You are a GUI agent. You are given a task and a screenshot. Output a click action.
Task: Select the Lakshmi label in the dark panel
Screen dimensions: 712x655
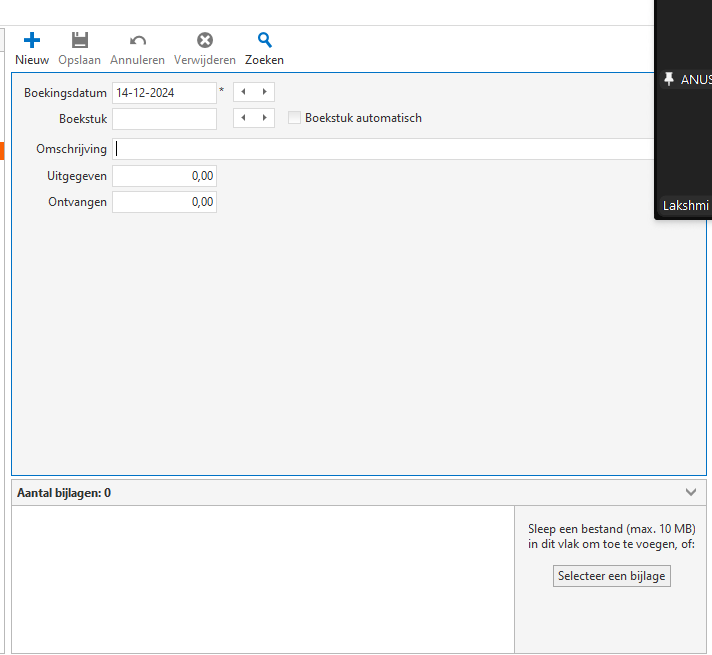(x=685, y=206)
